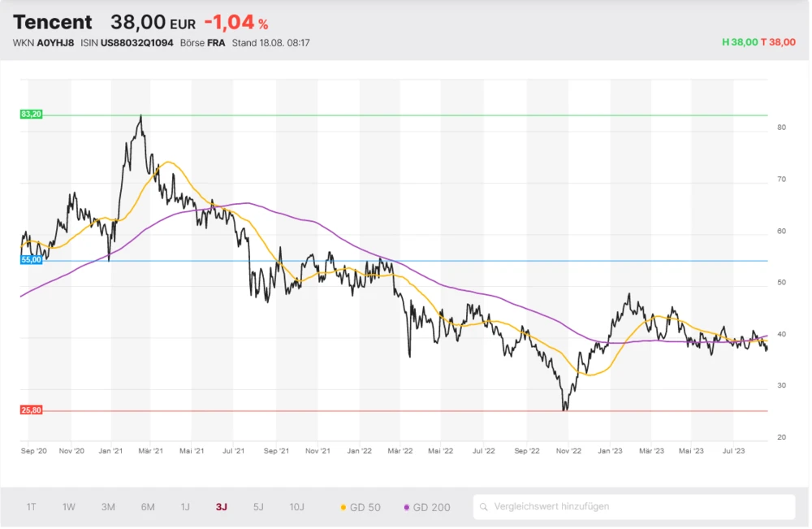Choose the 6M chart period
812x529 pixels.
pyautogui.click(x=148, y=507)
